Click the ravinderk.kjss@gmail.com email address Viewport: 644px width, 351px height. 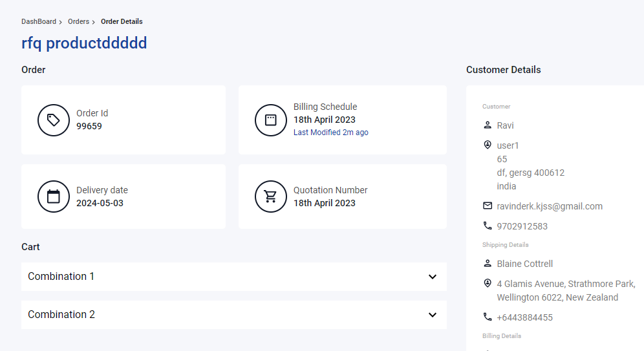[550, 206]
